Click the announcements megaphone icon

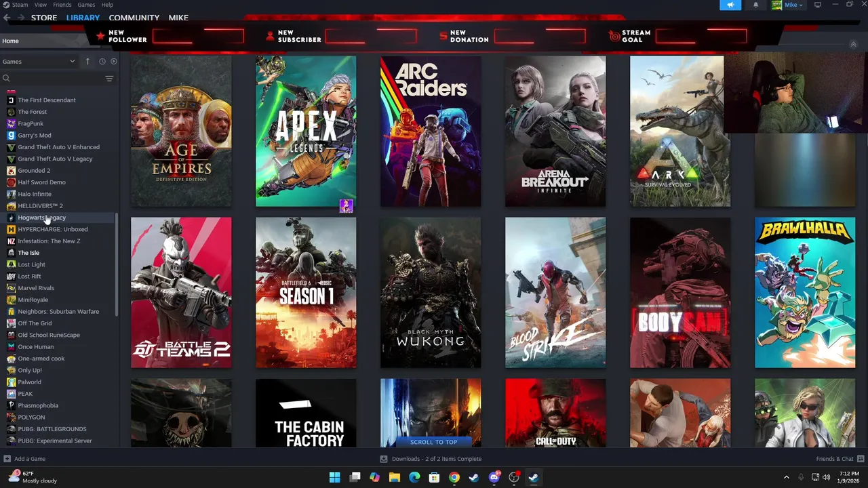pos(730,5)
